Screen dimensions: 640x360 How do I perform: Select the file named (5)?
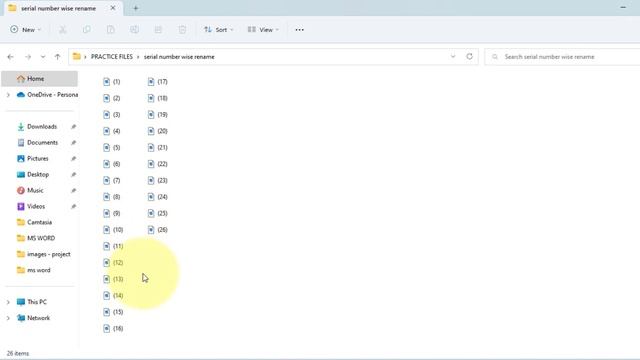click(x=112, y=147)
